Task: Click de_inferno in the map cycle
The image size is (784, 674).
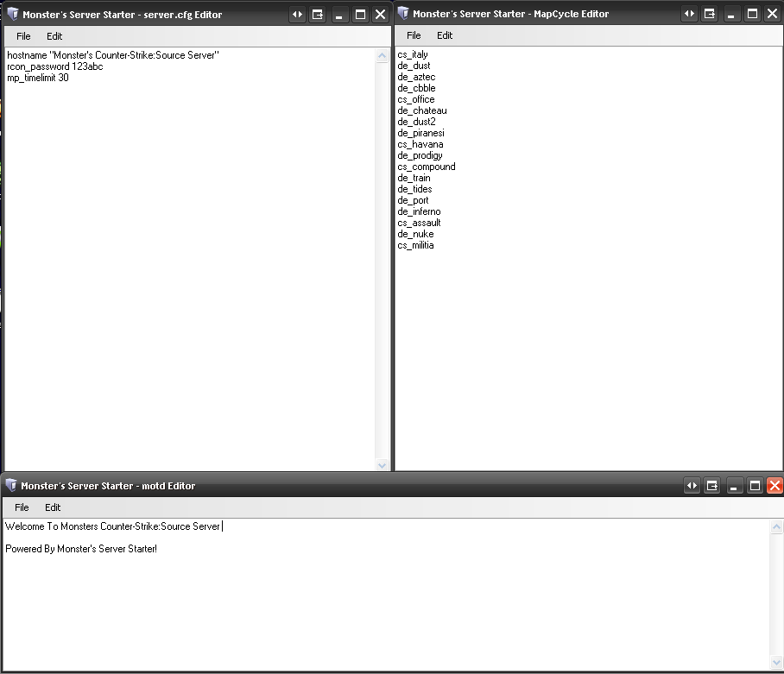Action: pos(419,211)
